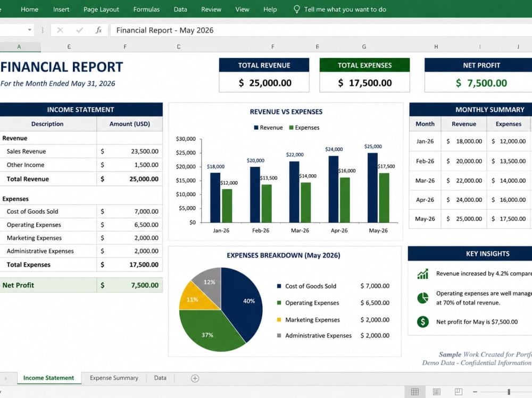Click the zoom out minus icon
532x398 pixels.
coord(475,392)
